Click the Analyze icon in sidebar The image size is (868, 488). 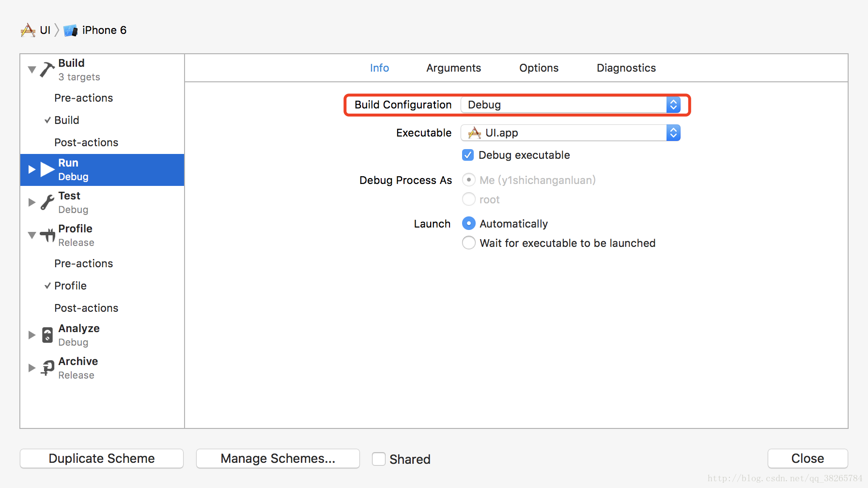click(x=47, y=335)
